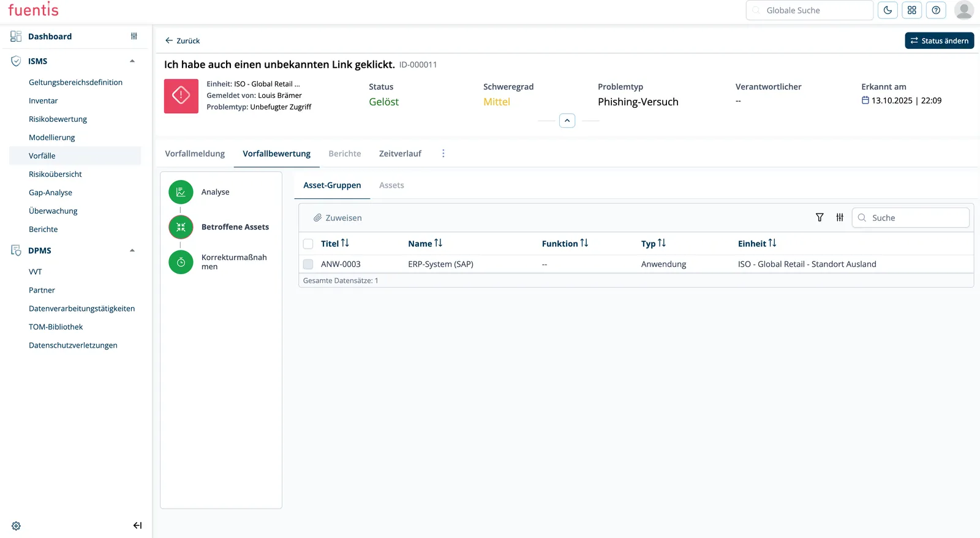This screenshot has width=980, height=538.
Task: Switch to the Zeitverlauf tab
Action: coord(400,154)
